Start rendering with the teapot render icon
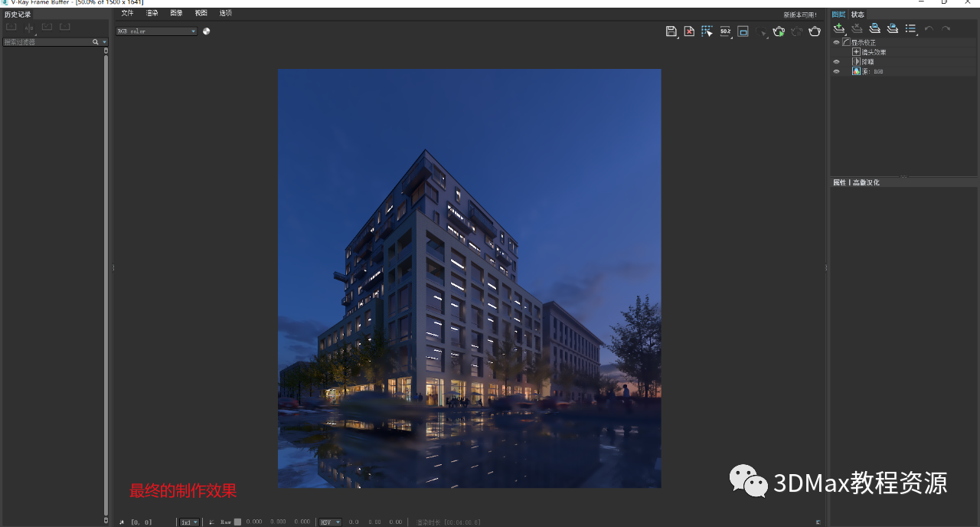The image size is (980, 527). [779, 31]
